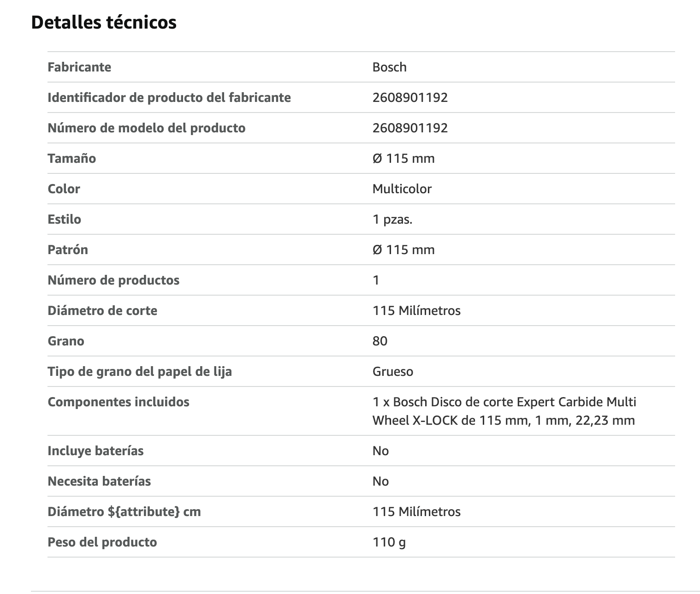
Task: Click the "Patrón" row label
Action: (x=67, y=249)
